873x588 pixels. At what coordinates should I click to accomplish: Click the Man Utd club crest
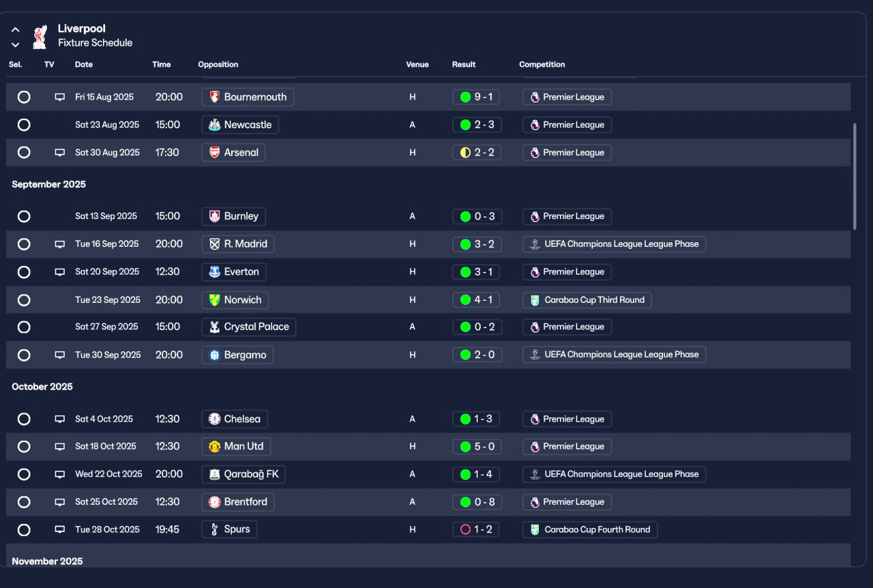[x=215, y=446]
